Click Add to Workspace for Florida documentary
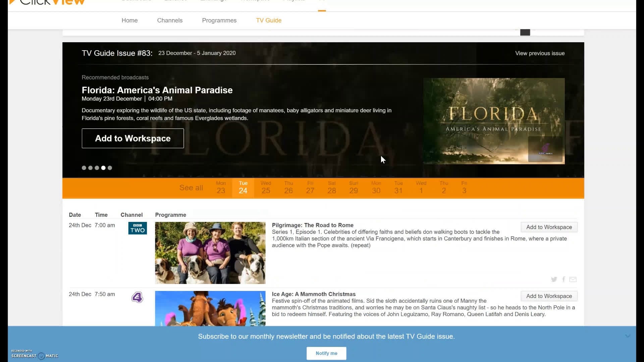This screenshot has height=362, width=644. pos(133,138)
